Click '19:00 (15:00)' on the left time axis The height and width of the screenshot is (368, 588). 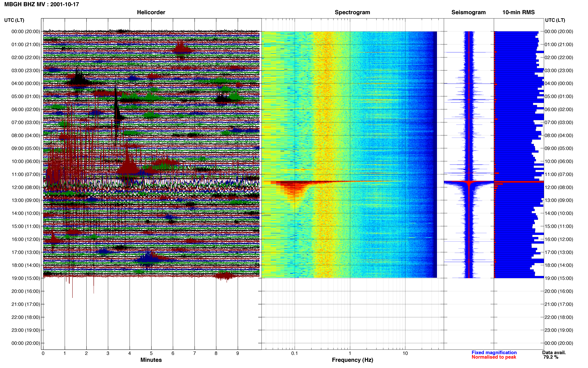pyautogui.click(x=26, y=278)
